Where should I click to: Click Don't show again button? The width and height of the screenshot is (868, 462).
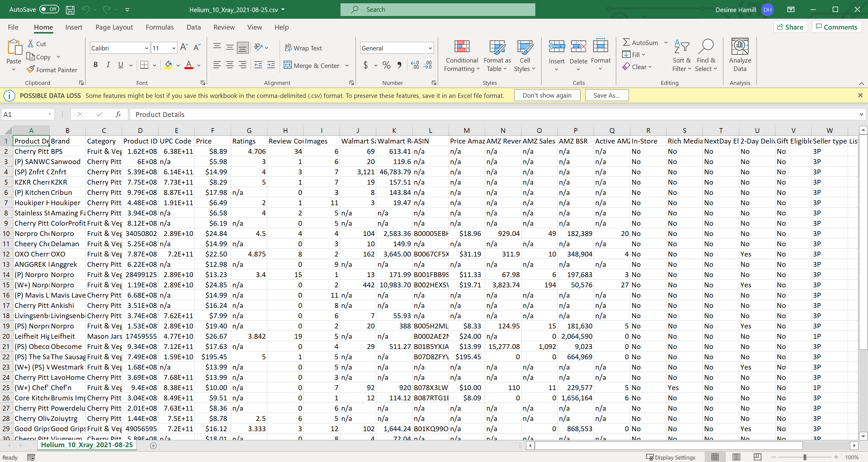(x=547, y=95)
